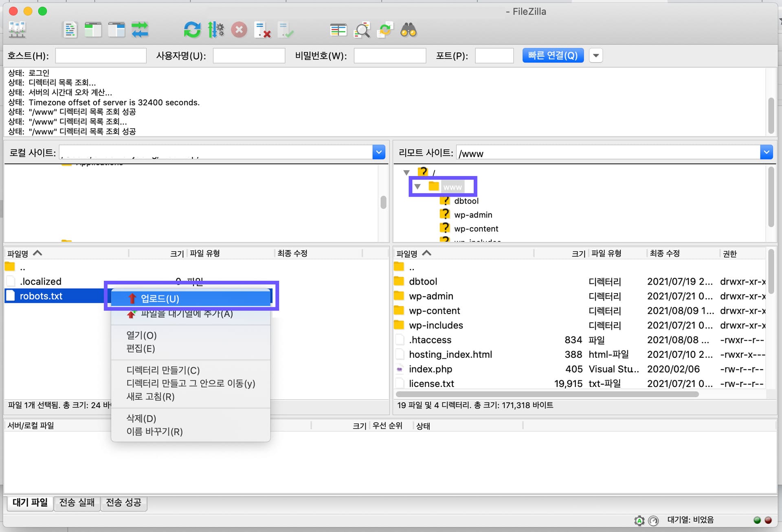
Task: Switch to 전송 실패 tab
Action: (77, 502)
